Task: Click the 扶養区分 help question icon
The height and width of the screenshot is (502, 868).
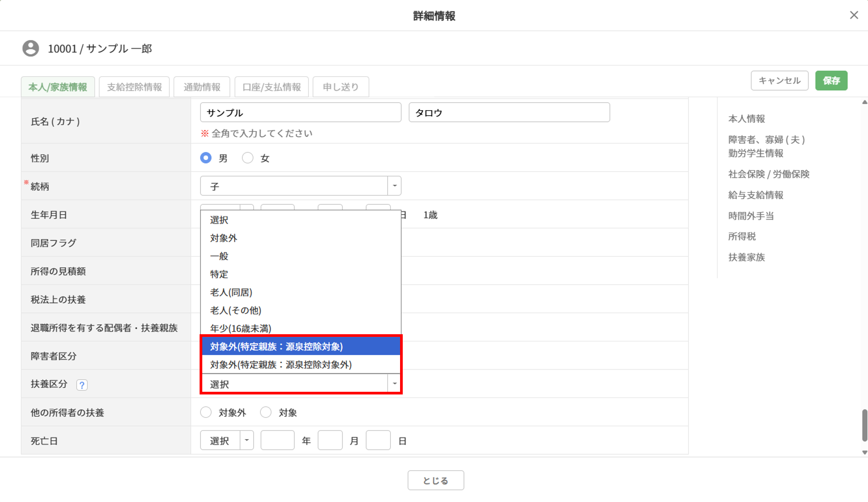Action: click(x=82, y=385)
